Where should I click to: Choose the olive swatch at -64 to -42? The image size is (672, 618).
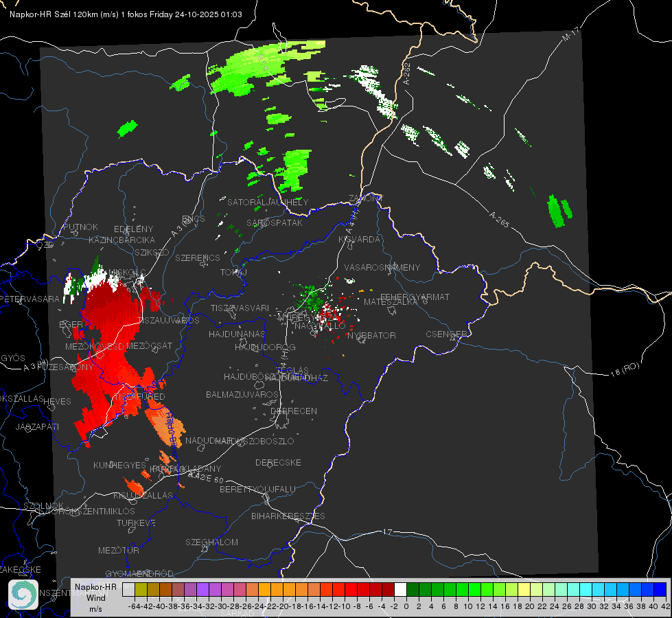pos(141,589)
